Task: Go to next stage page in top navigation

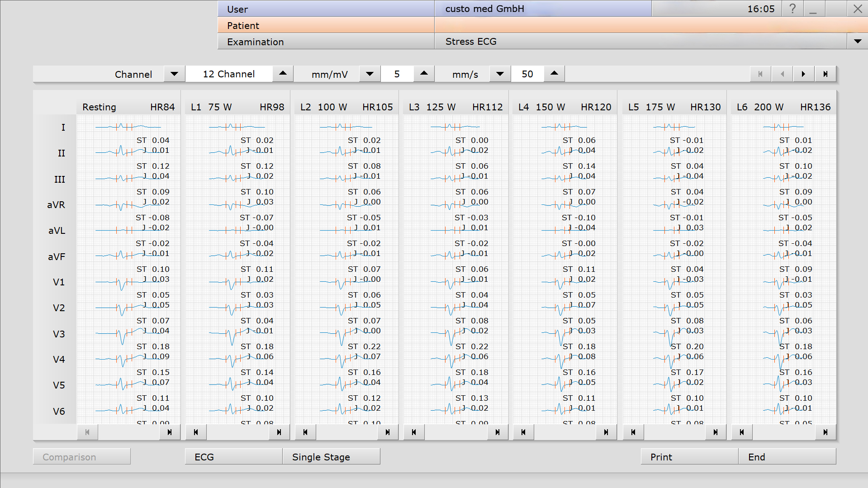Action: pyautogui.click(x=804, y=74)
